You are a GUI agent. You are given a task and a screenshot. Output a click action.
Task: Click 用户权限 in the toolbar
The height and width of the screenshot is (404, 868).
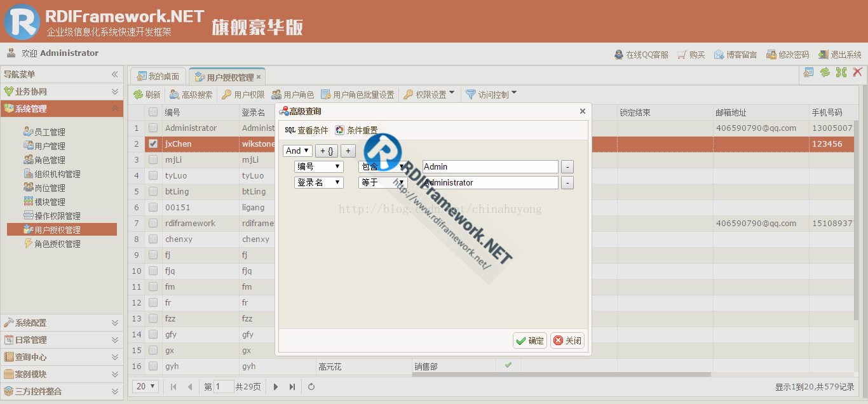pyautogui.click(x=243, y=95)
